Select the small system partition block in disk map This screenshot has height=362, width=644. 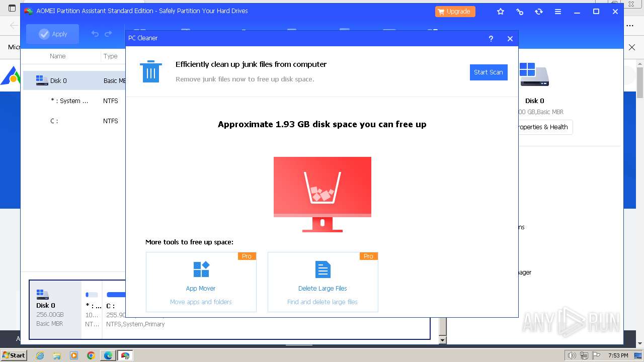tap(92, 309)
